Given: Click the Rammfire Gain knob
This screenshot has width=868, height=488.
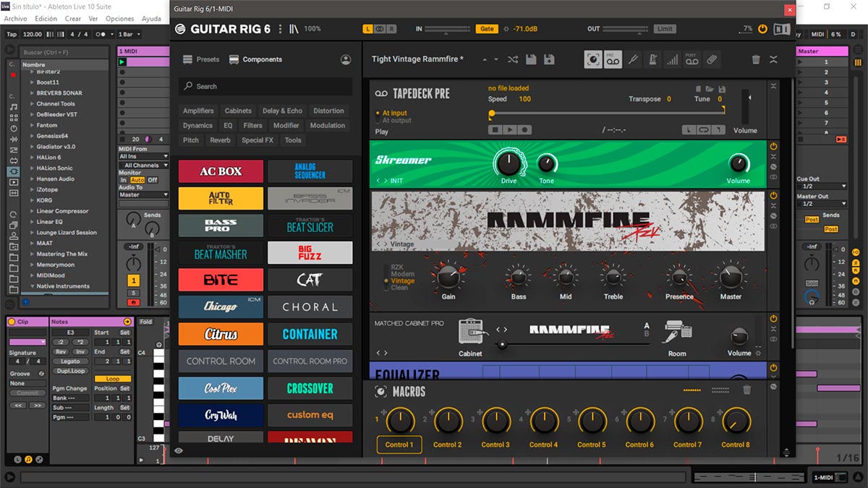Looking at the screenshot, I should [448, 276].
